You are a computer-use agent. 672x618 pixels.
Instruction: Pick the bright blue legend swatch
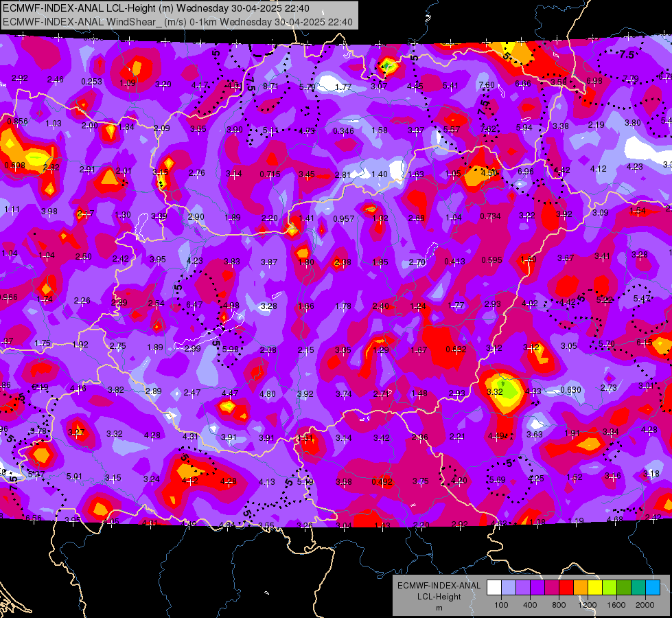(x=653, y=588)
